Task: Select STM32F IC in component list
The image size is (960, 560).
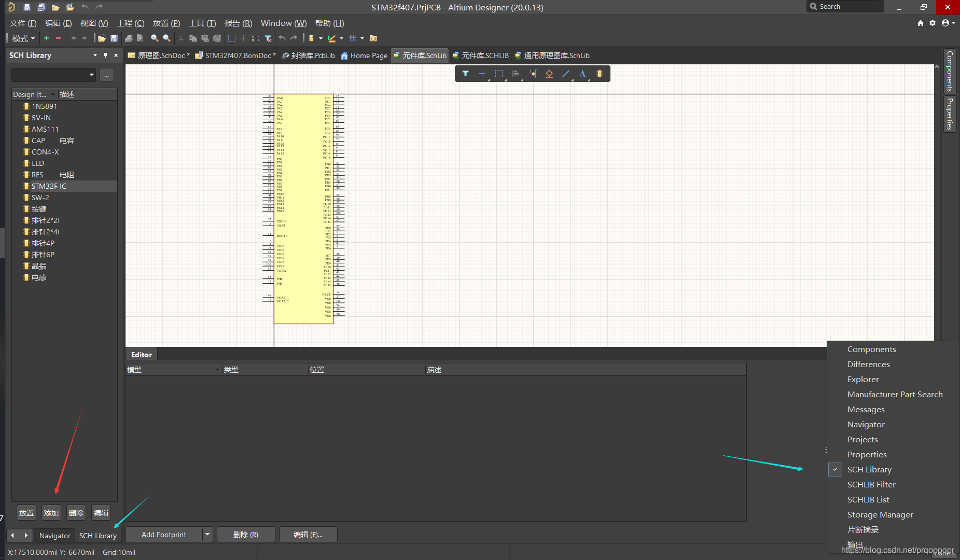Action: point(49,186)
